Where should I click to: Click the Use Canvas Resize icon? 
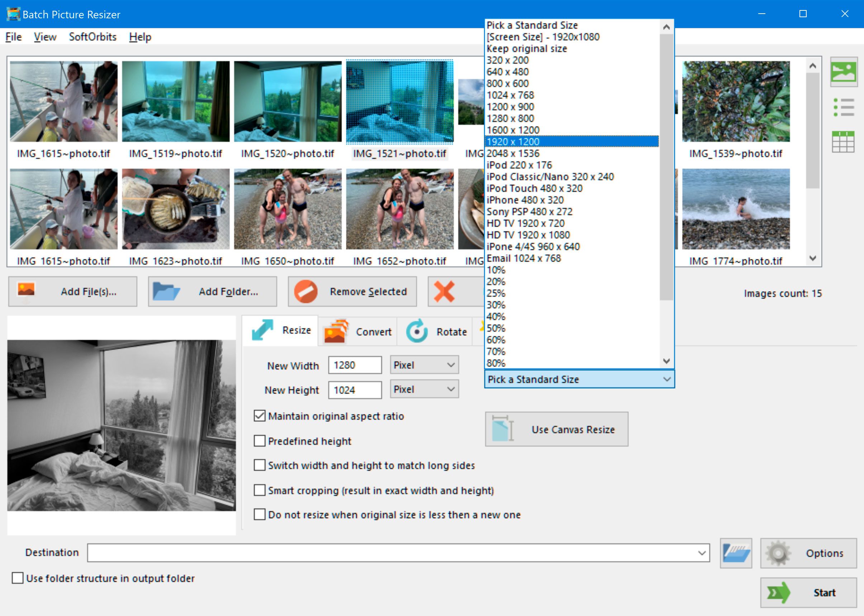503,429
